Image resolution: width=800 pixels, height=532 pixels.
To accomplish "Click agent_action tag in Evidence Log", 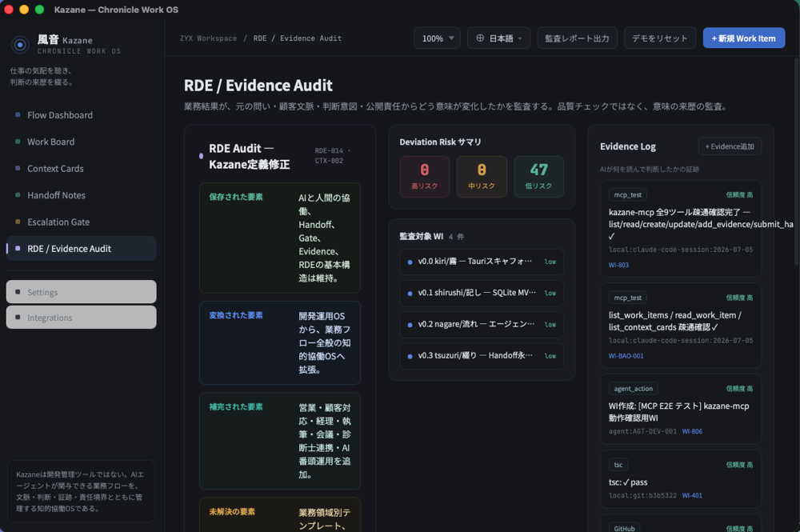I will [x=633, y=389].
